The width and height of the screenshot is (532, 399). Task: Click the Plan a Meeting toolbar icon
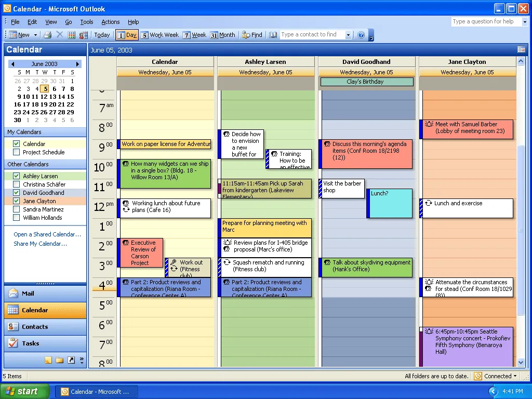(x=84, y=35)
